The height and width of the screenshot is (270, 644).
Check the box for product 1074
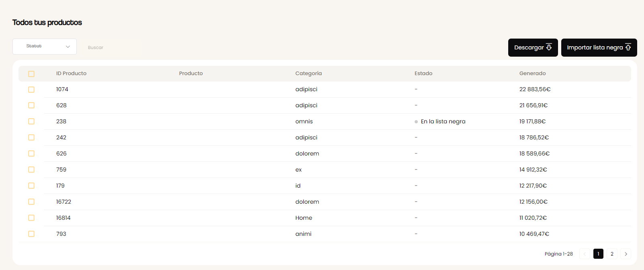(31, 90)
